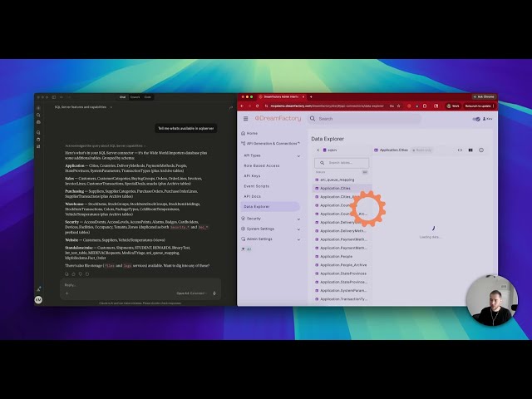The height and width of the screenshot is (399, 532).
Task: Click the DreamFactory logo
Action: 278,118
